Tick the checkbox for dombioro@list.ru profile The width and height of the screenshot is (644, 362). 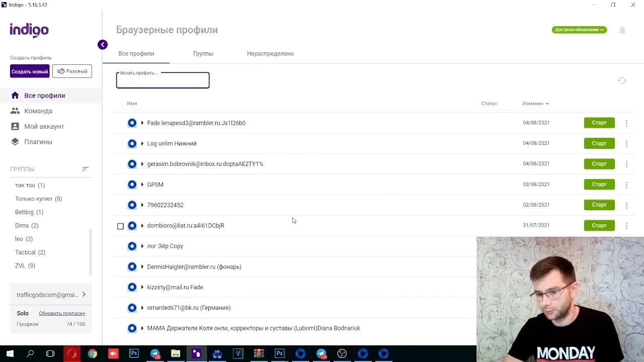tap(120, 226)
